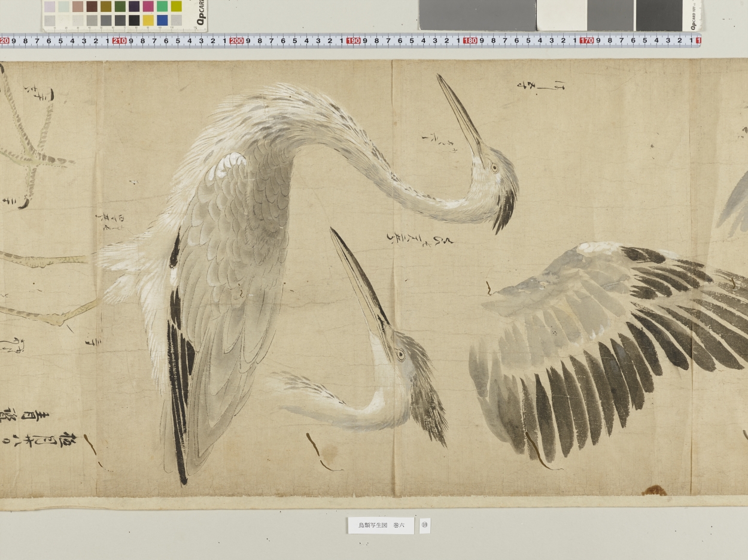The image size is (748, 560).
Task: Pick the dark purple swatch on the color card
Action: [134, 7]
